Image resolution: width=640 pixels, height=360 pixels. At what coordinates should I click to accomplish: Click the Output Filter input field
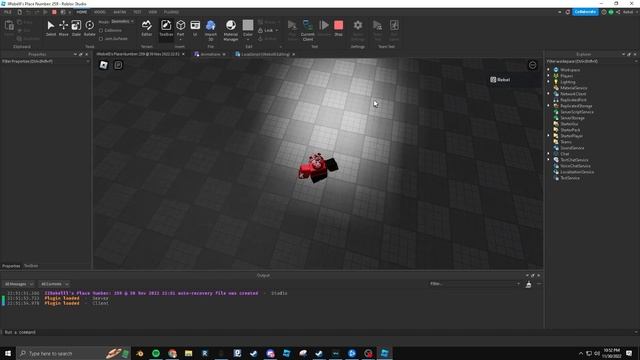[x=475, y=284]
